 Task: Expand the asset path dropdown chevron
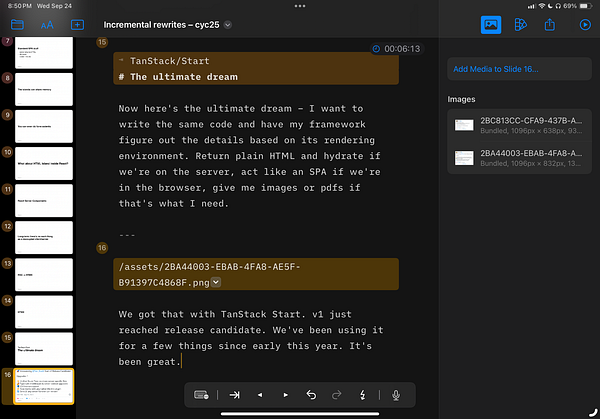point(216,282)
